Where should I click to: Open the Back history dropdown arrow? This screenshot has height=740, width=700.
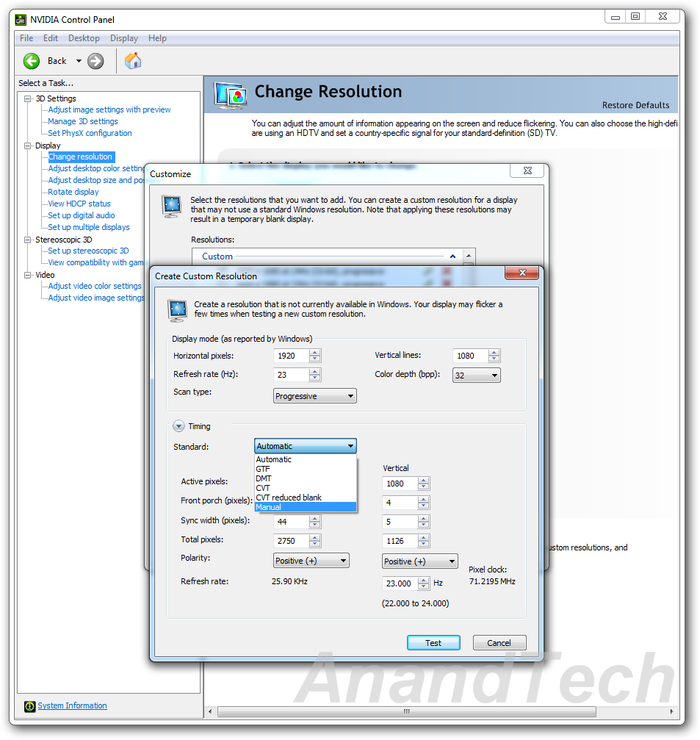pos(79,61)
